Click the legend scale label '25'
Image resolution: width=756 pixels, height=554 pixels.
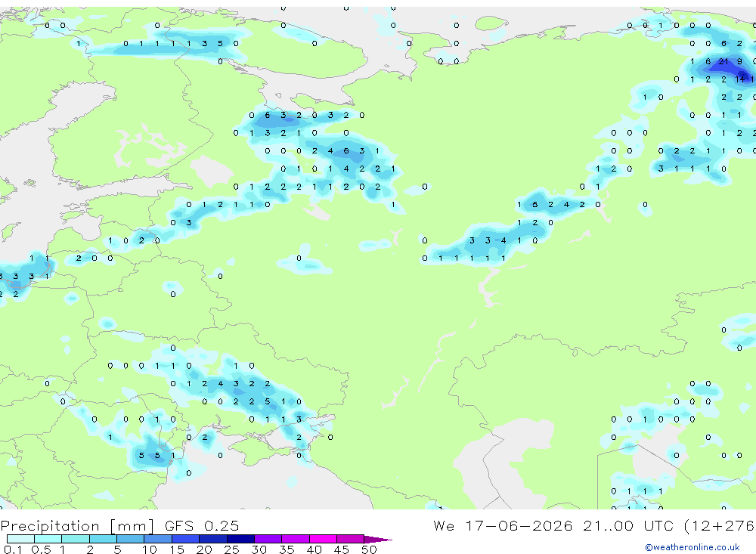tap(231, 549)
